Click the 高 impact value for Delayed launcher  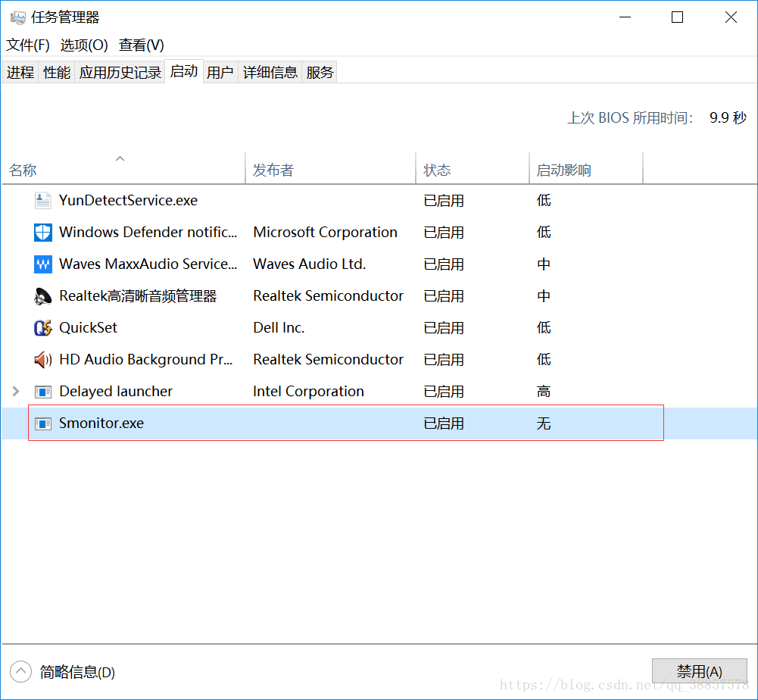[x=544, y=392]
